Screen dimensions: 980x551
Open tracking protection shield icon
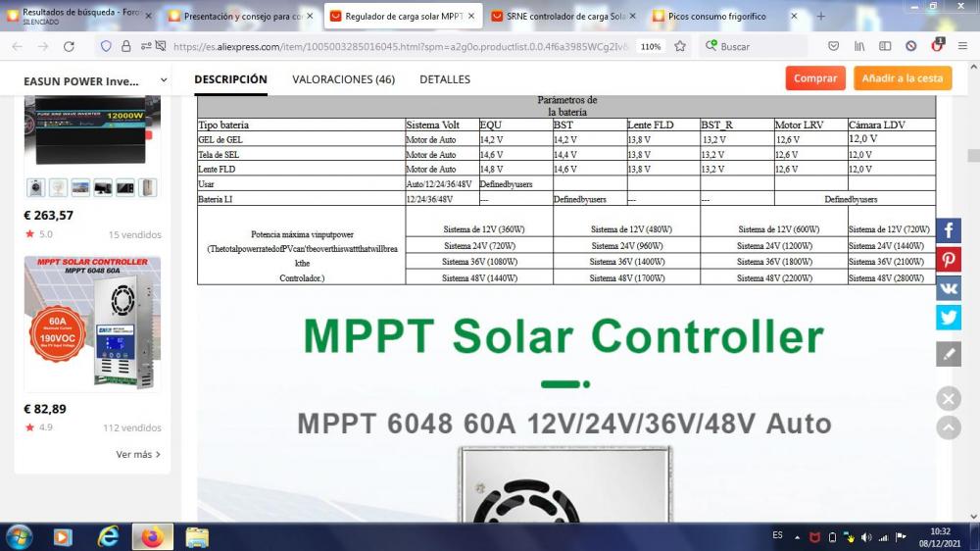106,46
